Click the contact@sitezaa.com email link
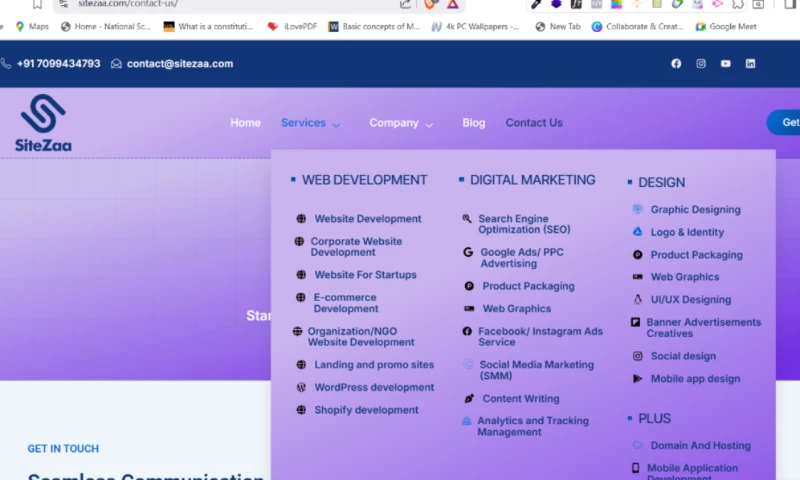Screen dimensions: 800x480 tap(180, 64)
